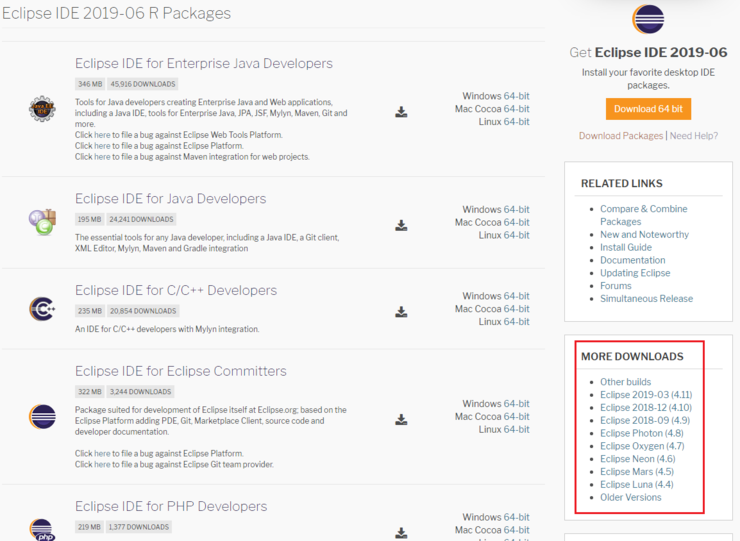Click the 45,916 DOWNLOADS badge
The width and height of the screenshot is (740, 541).
click(x=143, y=84)
